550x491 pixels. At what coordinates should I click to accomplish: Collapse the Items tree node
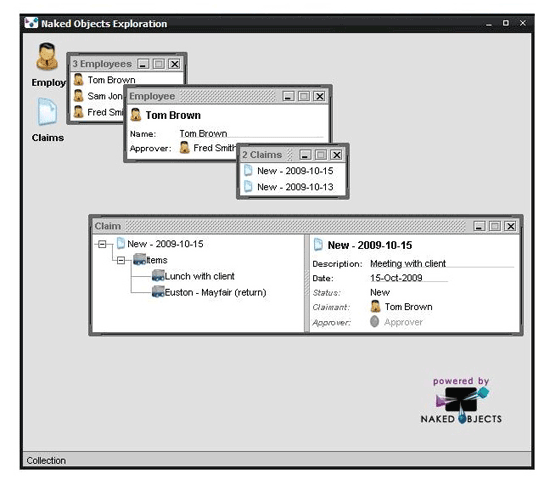coord(121,260)
